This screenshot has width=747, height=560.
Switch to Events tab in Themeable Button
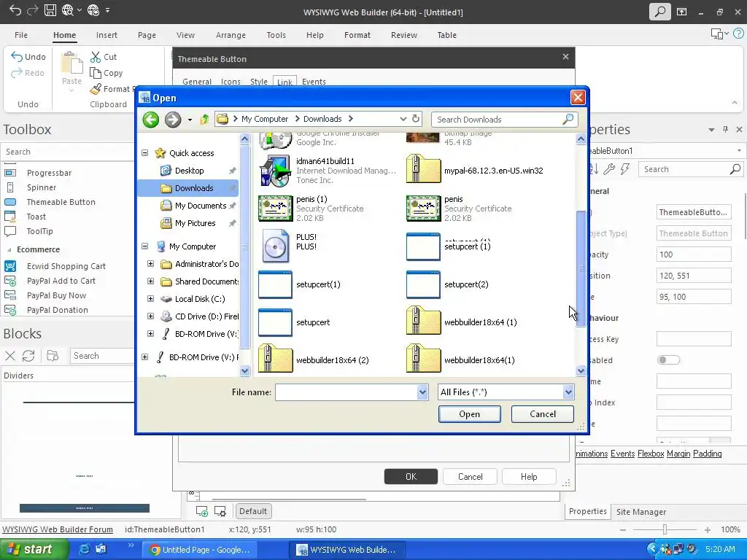point(314,82)
